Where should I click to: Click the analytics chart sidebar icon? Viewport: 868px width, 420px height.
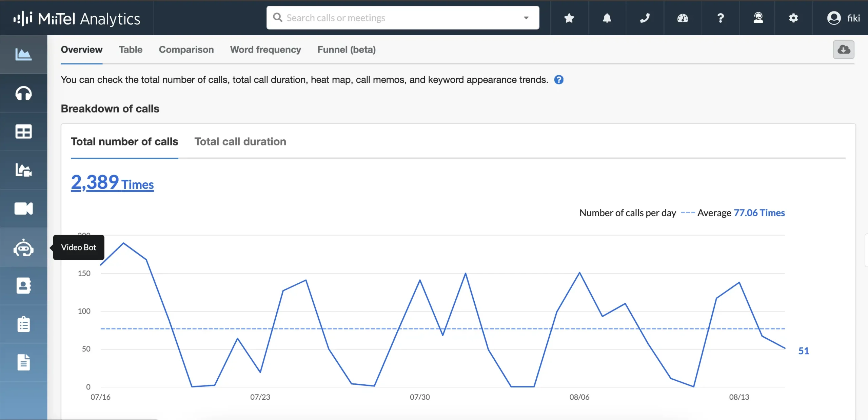(23, 54)
